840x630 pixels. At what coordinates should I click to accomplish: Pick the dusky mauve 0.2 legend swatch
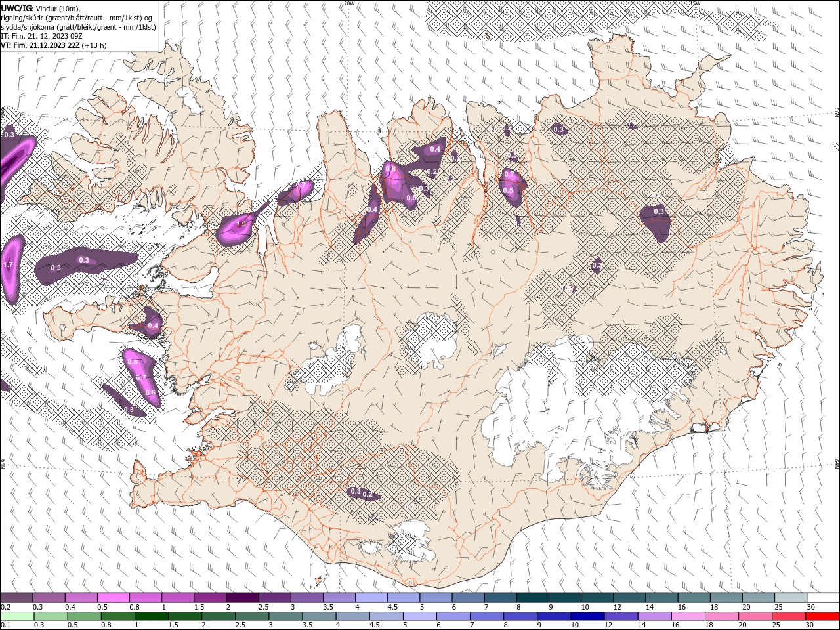click(x=16, y=598)
